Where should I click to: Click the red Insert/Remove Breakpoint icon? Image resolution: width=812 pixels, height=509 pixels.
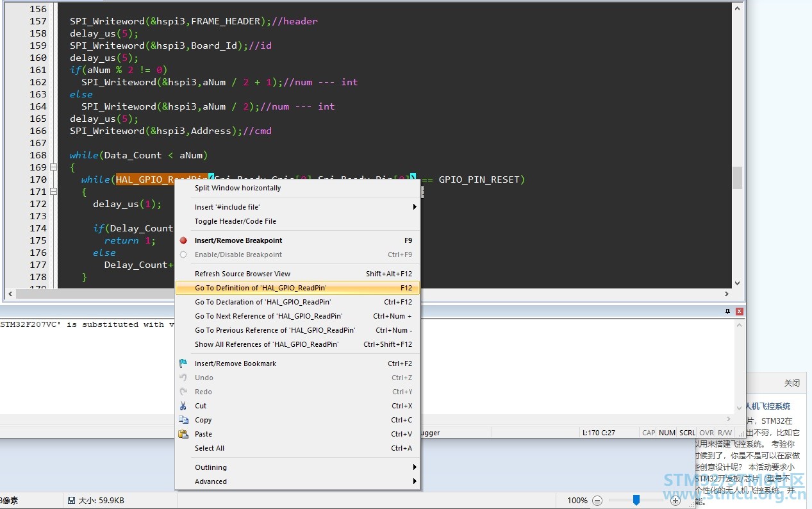(183, 240)
